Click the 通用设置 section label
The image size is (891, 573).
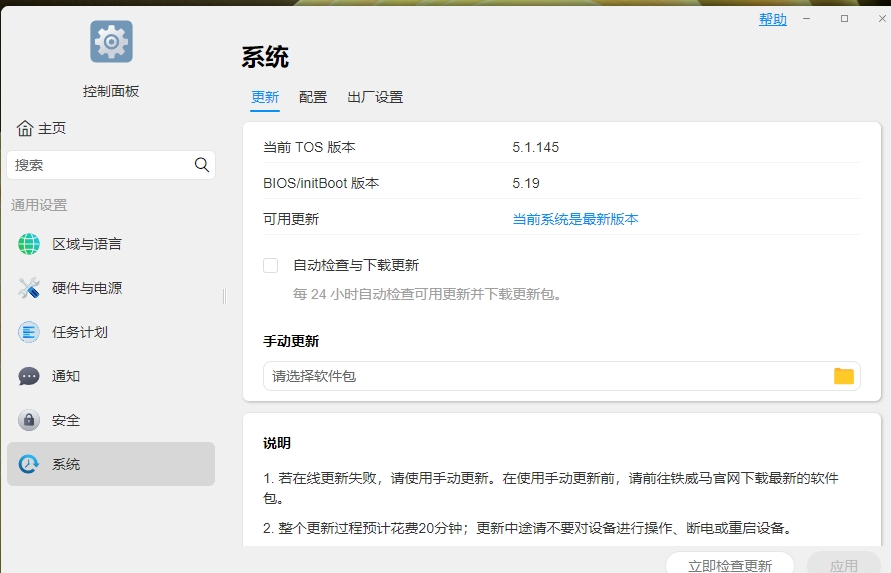(39, 205)
